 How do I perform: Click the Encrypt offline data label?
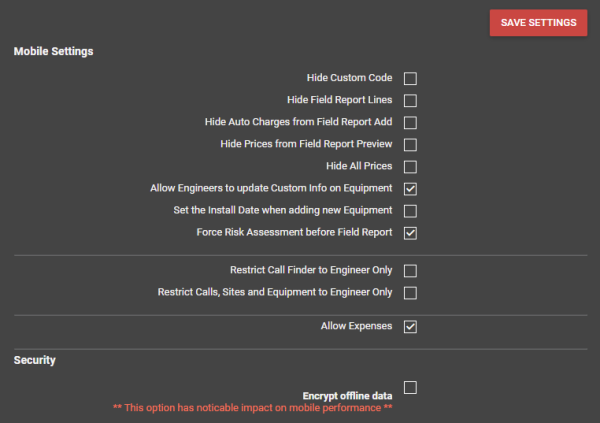(347, 396)
